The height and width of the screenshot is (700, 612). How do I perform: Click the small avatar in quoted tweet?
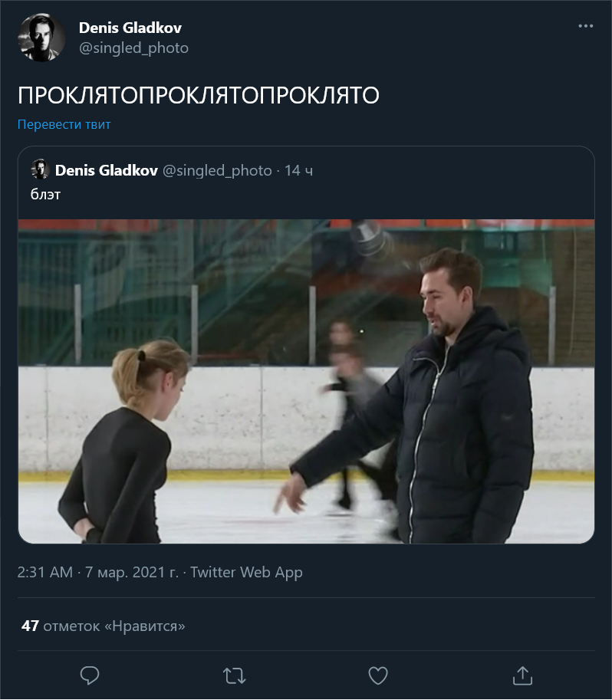point(40,169)
